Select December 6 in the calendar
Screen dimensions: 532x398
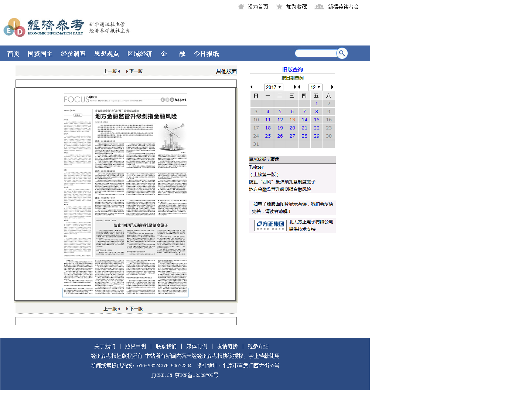[x=292, y=111]
